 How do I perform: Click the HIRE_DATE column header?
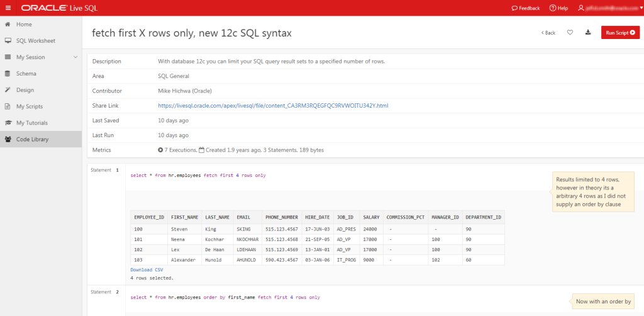coord(317,217)
